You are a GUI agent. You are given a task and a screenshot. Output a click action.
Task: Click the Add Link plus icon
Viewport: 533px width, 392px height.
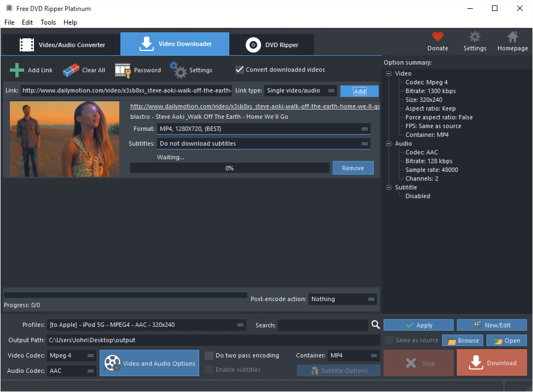17,70
